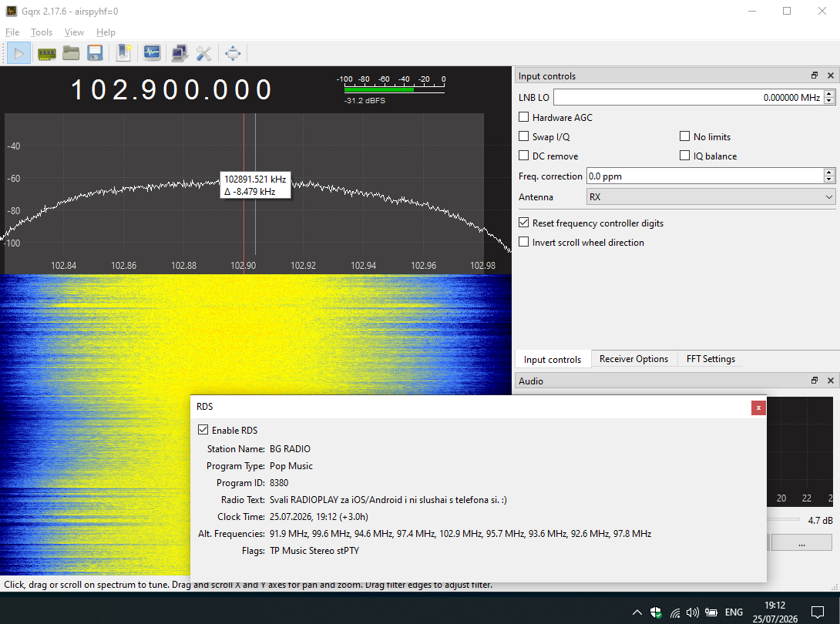The height and width of the screenshot is (624, 840).
Task: Save settings with the floppy disk icon
Action: (95, 53)
